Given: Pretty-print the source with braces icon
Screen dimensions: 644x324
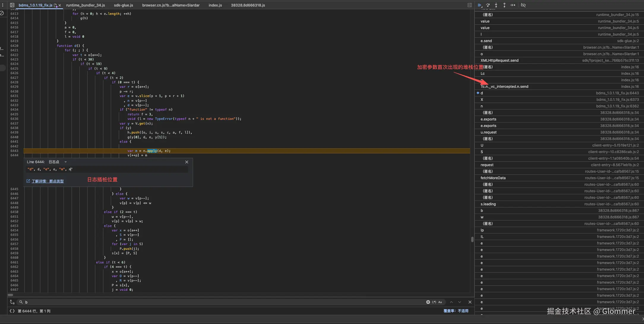Looking at the screenshot, I should click(12, 311).
